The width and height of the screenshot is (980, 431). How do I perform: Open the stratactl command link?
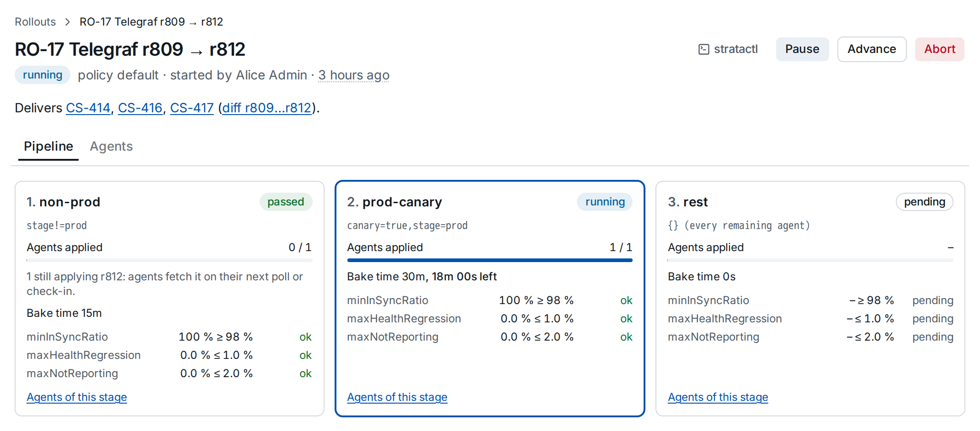click(x=728, y=49)
